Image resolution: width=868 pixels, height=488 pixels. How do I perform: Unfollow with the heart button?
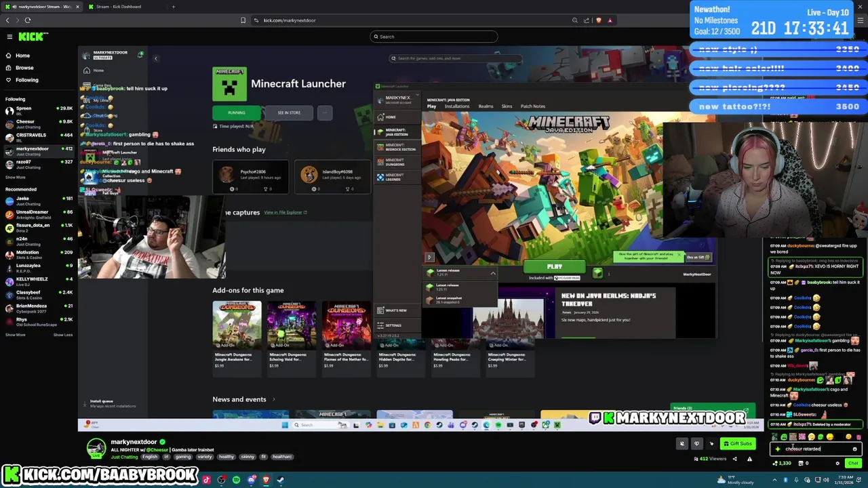click(696, 444)
